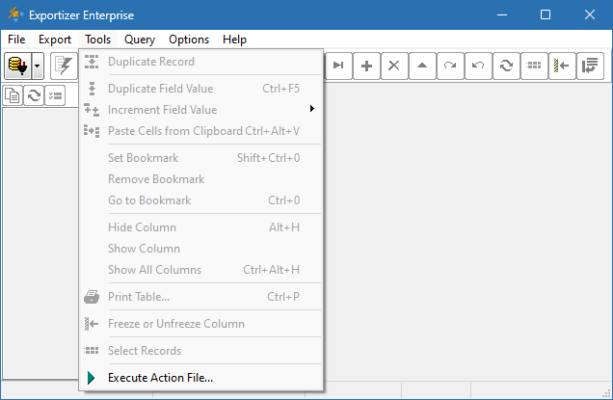Image resolution: width=613 pixels, height=400 pixels.
Task: Click the Refresh data toolbar icon
Action: pyautogui.click(x=506, y=66)
